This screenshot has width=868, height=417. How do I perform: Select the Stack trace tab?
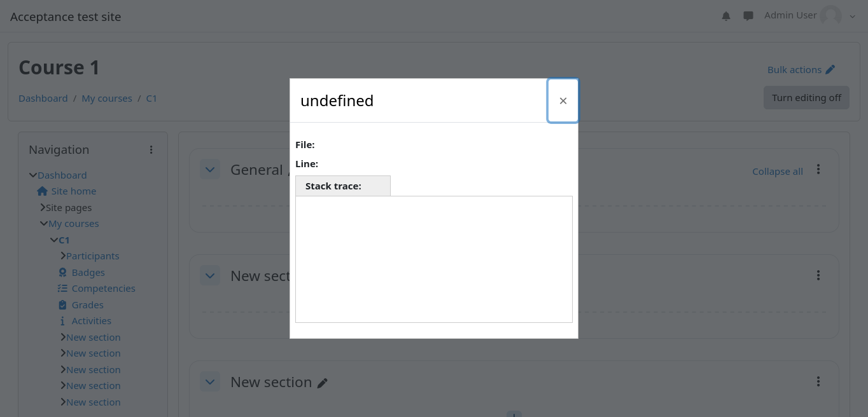342,186
